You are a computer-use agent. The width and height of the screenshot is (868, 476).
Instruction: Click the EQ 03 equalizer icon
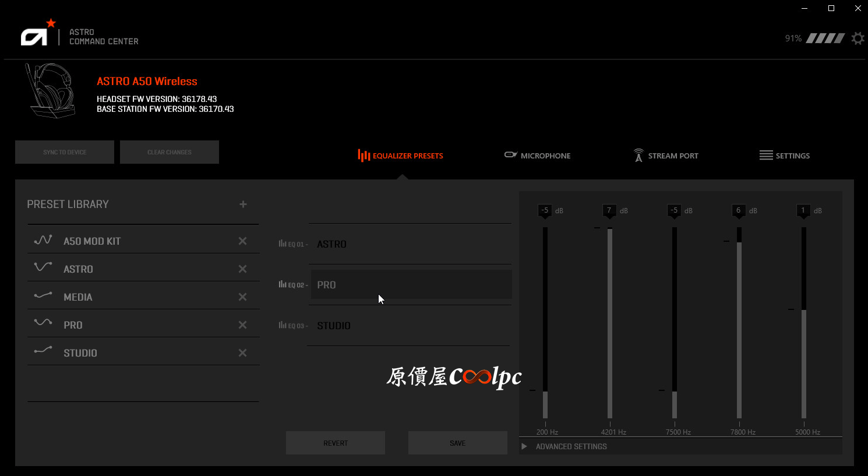(283, 325)
